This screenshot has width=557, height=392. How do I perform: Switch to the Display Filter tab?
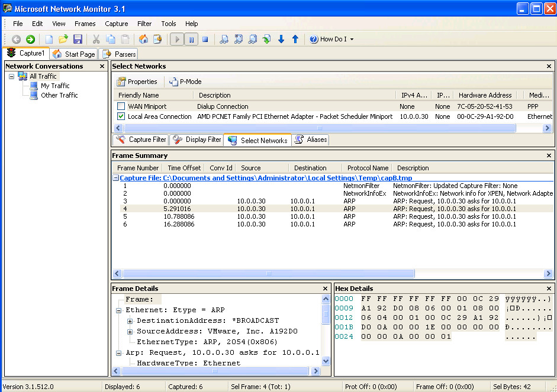tap(198, 140)
